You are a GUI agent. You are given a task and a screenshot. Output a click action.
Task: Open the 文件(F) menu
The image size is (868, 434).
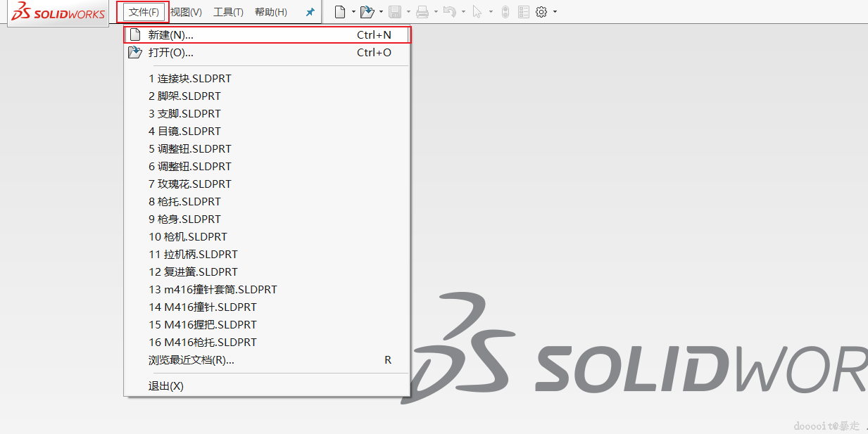[x=144, y=12]
